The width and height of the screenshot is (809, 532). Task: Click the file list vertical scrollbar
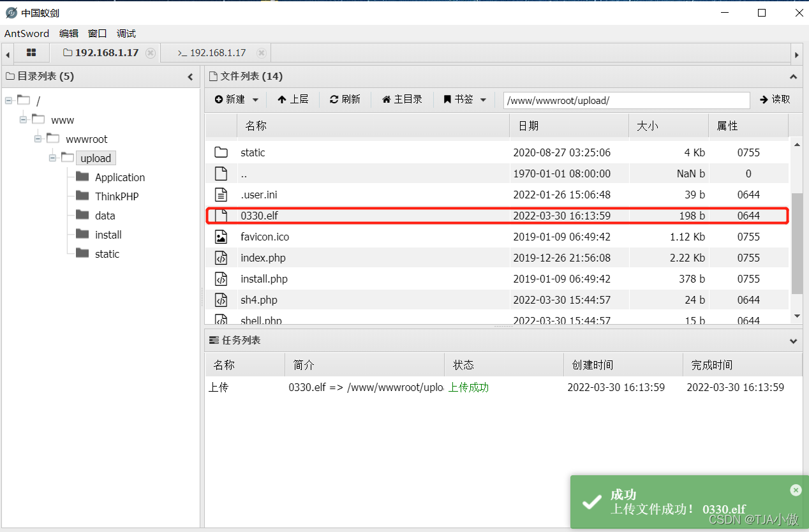coord(796,243)
